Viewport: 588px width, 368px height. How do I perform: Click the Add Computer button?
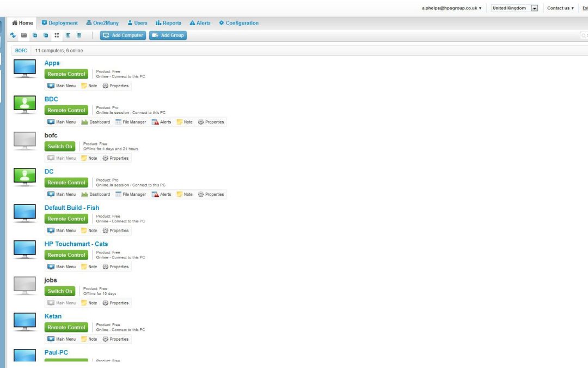(123, 35)
